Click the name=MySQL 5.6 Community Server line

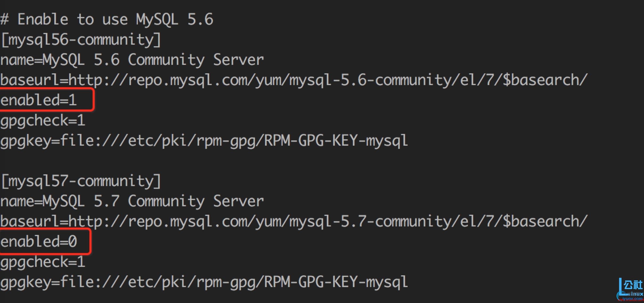coord(132,60)
